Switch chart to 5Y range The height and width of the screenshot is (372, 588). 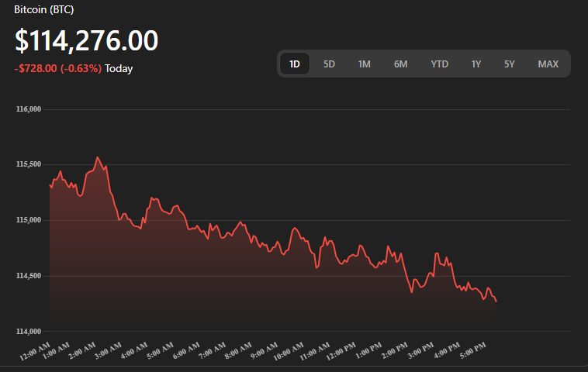coord(509,64)
